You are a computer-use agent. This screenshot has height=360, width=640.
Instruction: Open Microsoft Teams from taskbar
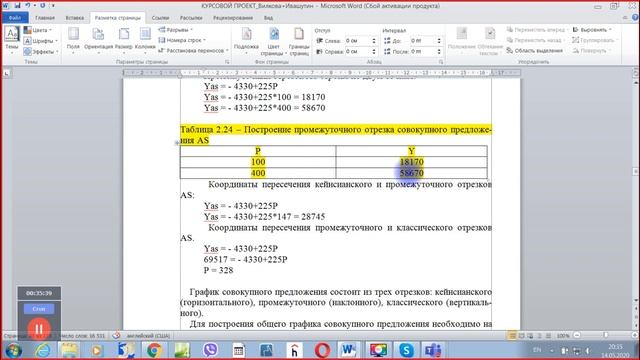pyautogui.click(x=433, y=350)
